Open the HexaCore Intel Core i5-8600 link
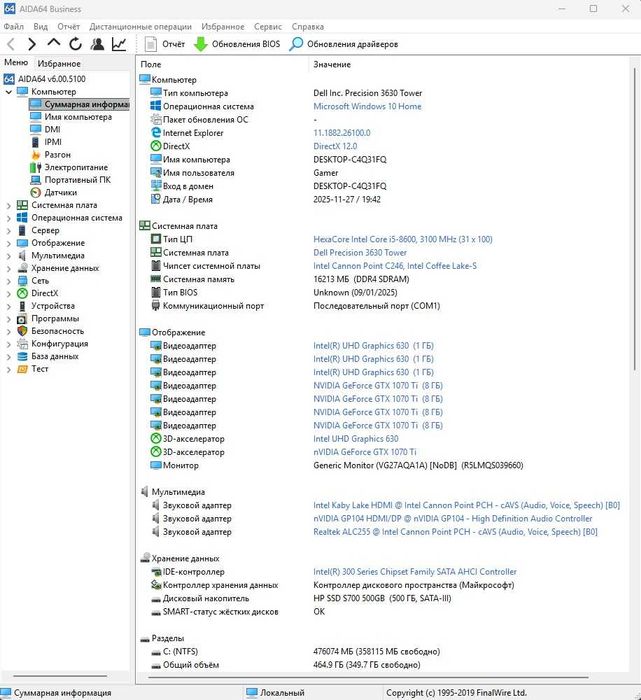The width and height of the screenshot is (641, 700). pos(403,239)
